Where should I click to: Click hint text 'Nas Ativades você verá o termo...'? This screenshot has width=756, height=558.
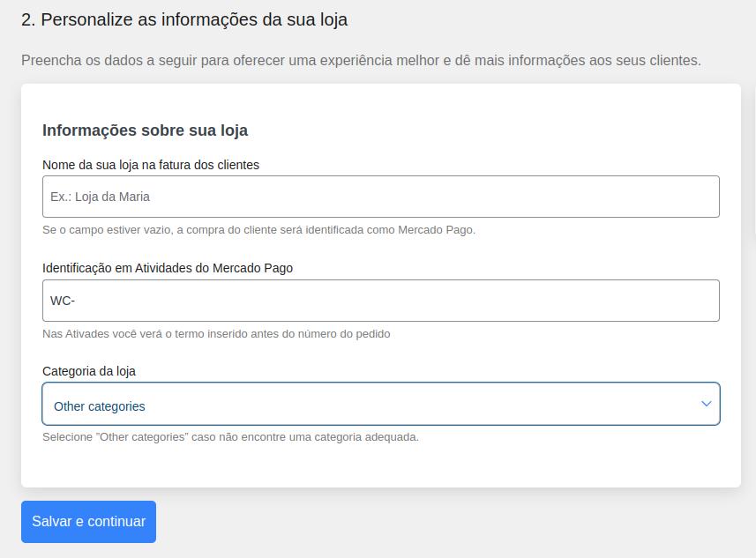point(216,334)
